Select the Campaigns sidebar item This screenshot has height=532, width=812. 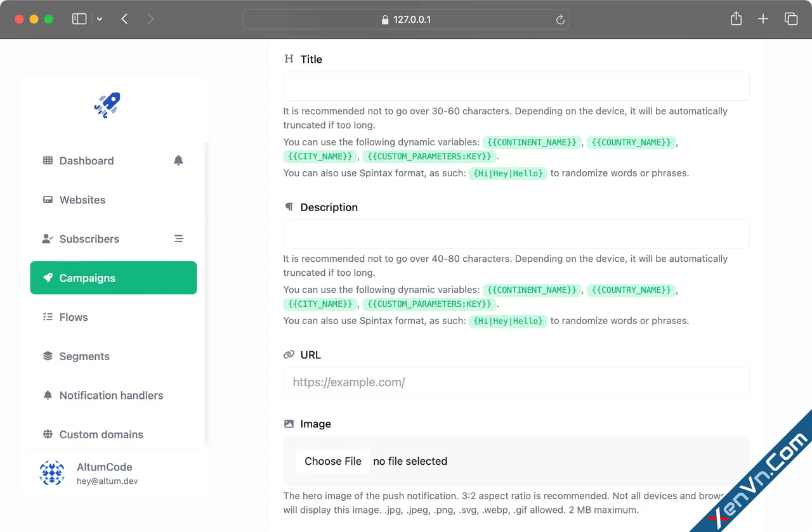point(114,278)
